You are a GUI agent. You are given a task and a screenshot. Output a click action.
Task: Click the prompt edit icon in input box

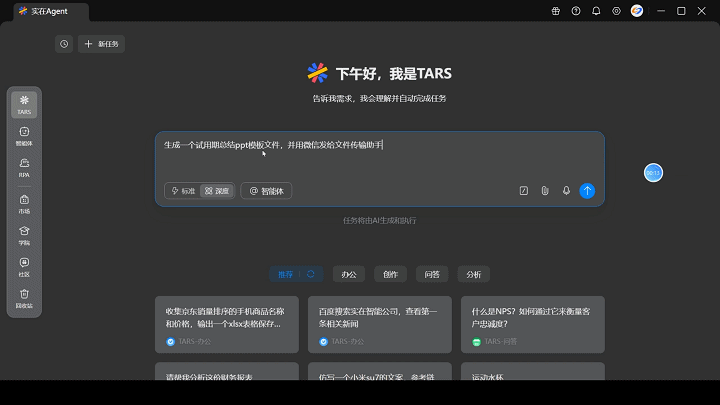[x=523, y=191]
